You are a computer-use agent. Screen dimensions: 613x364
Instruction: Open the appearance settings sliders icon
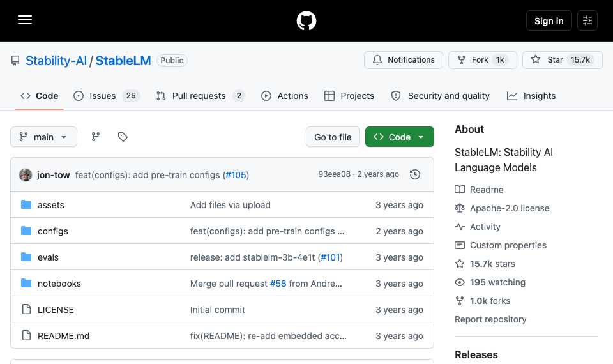[587, 20]
